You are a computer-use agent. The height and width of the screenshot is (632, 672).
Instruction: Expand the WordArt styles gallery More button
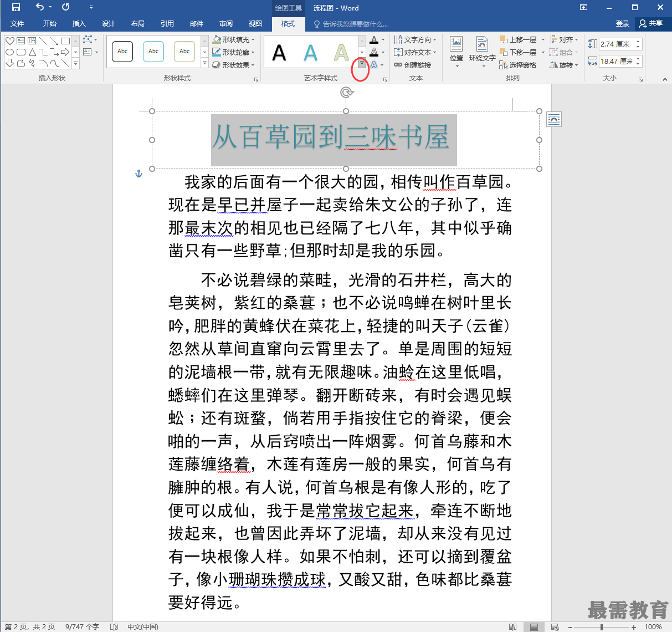362,64
